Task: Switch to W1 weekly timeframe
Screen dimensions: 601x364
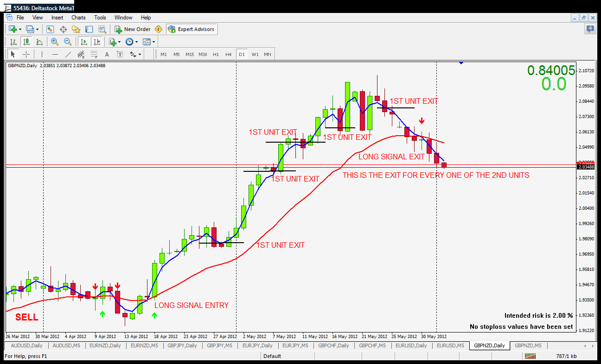Action: 255,54
